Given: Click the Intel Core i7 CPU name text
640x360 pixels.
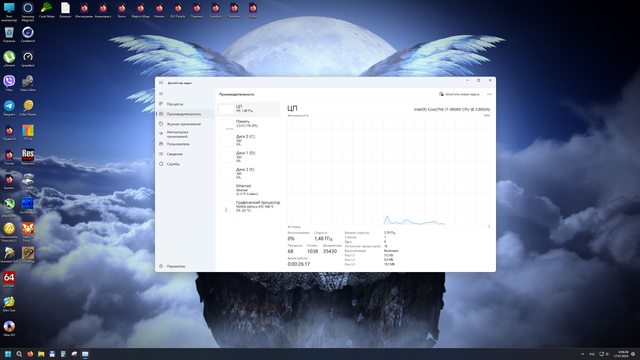Looking at the screenshot, I should pos(452,109).
